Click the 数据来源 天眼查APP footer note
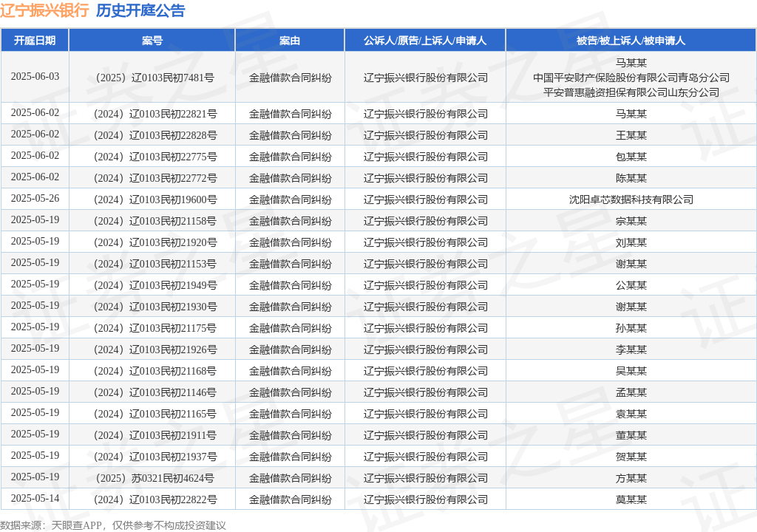757x532 pixels. (x=113, y=525)
